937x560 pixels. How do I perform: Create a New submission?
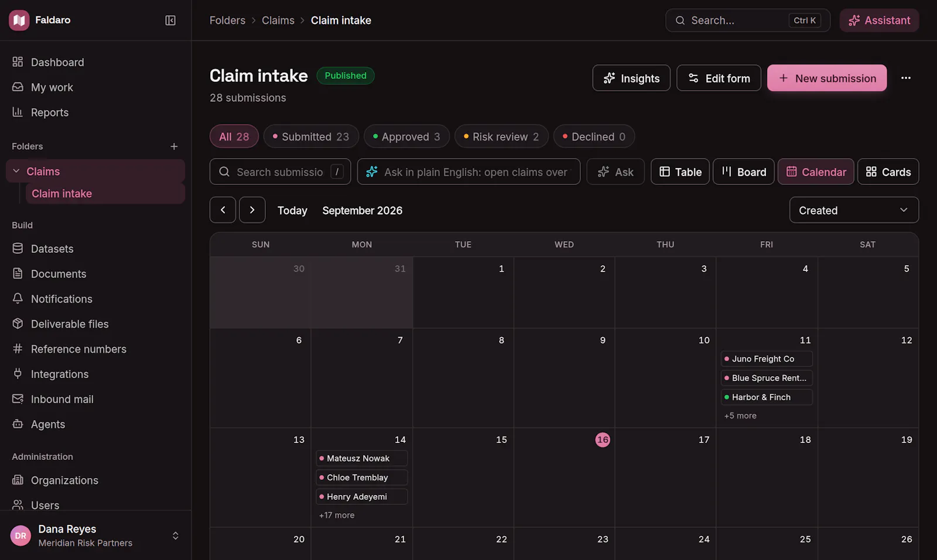827,78
